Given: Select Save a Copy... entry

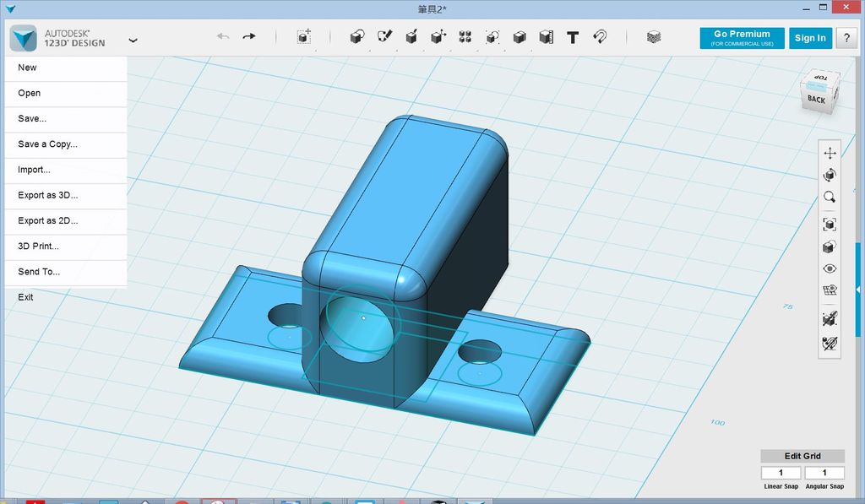Looking at the screenshot, I should pos(66,144).
